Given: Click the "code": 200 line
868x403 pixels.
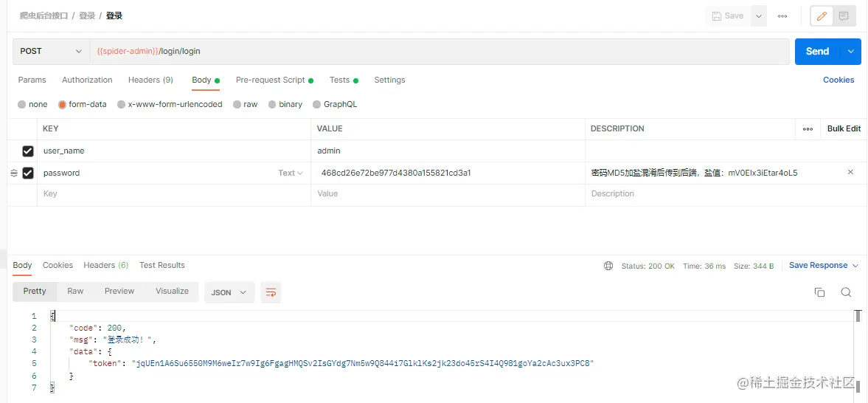Looking at the screenshot, I should [97, 328].
